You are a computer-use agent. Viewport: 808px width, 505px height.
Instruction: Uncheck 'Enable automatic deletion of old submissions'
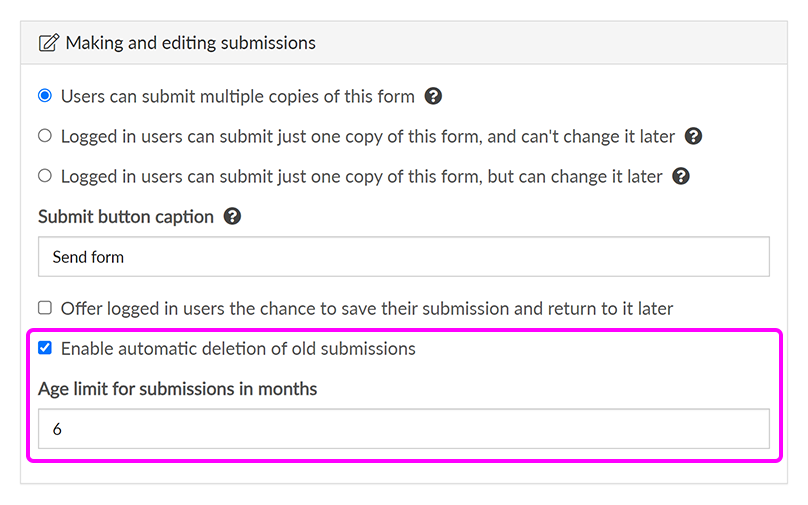(45, 348)
